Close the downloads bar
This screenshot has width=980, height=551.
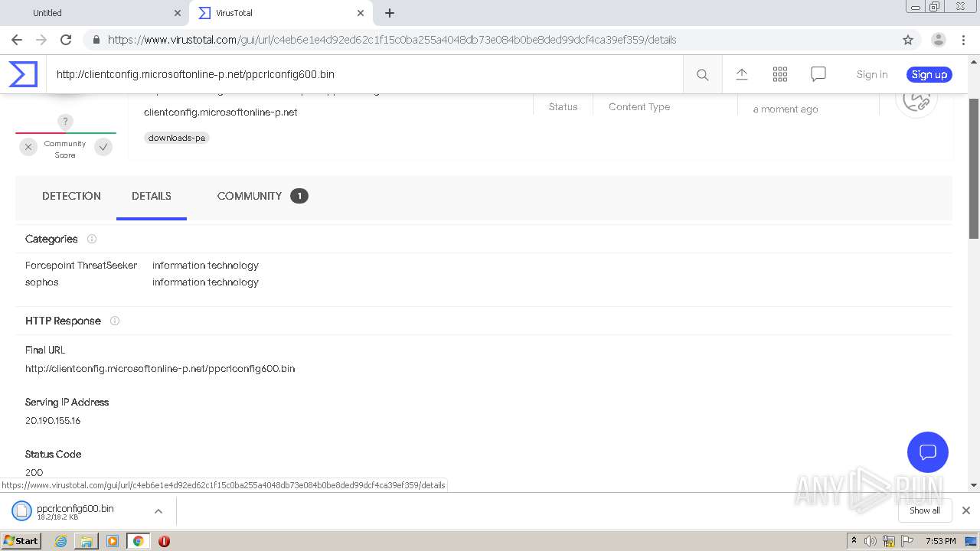[966, 510]
